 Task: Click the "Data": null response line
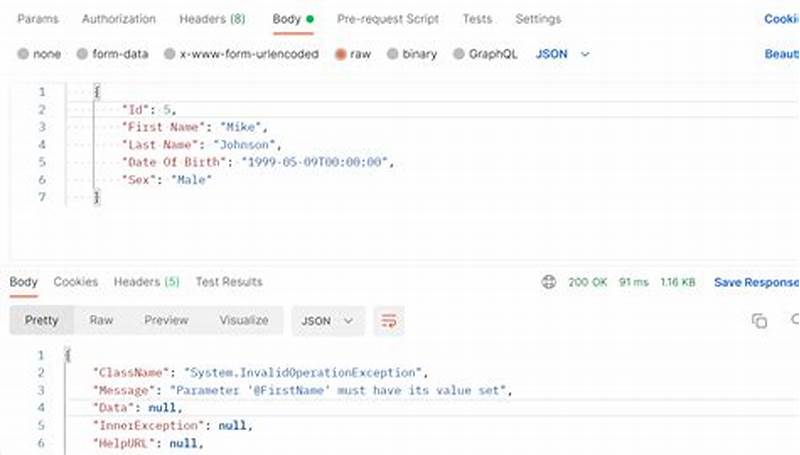pyautogui.click(x=137, y=408)
